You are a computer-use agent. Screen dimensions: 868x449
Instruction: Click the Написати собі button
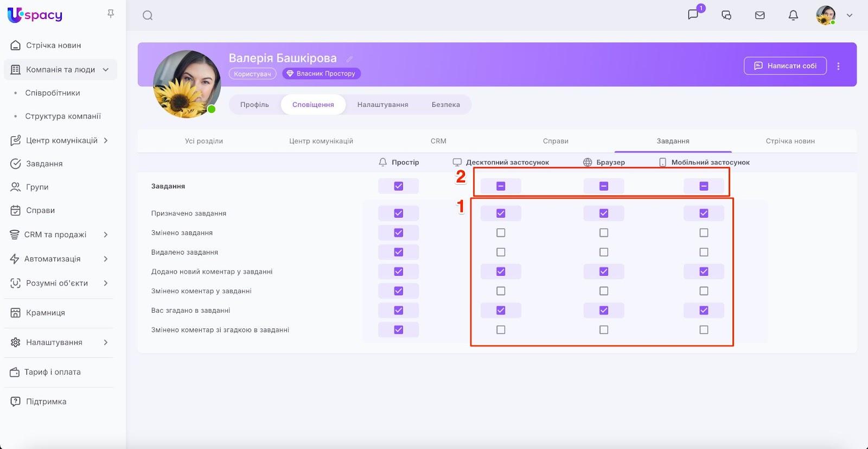pos(785,66)
